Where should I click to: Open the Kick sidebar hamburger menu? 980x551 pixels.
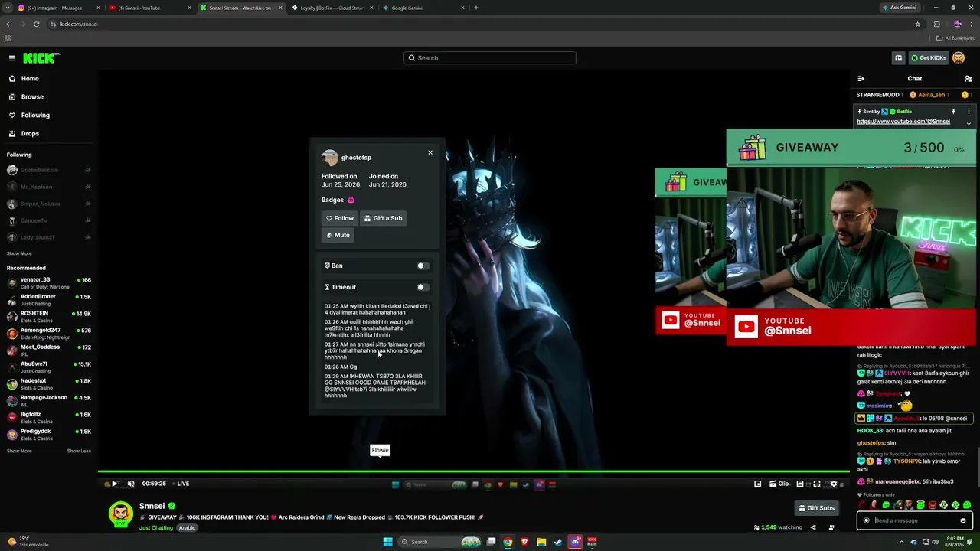pyautogui.click(x=12, y=58)
